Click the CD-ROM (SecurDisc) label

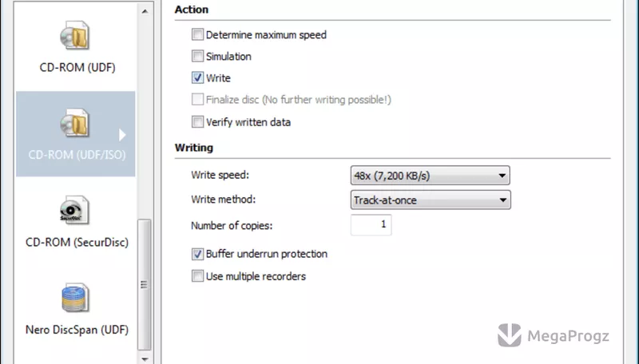(77, 242)
